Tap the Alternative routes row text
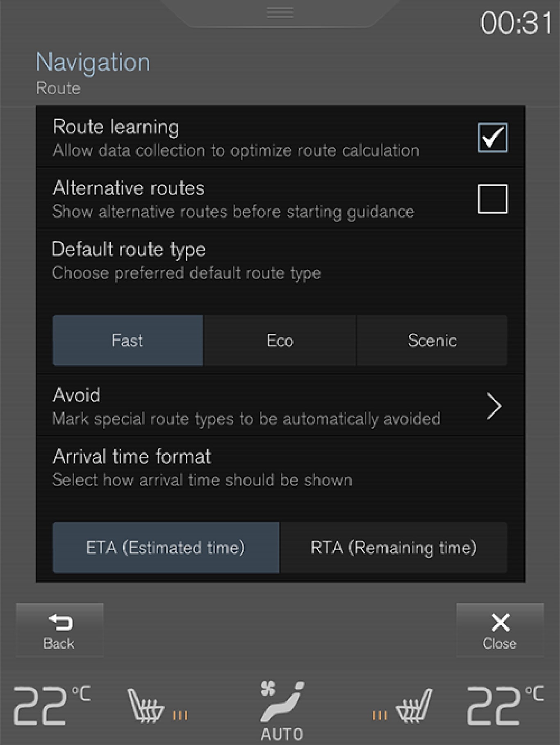The image size is (560, 745). 128,188
